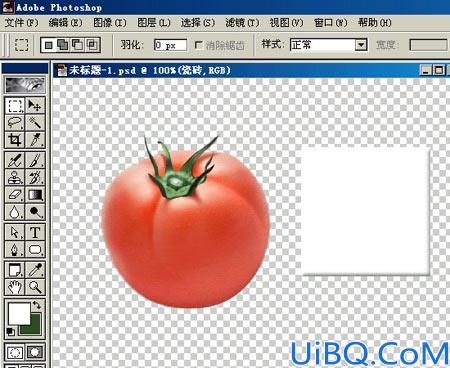This screenshot has width=450, height=368.
Task: Select the Hand tool
Action: (x=15, y=287)
